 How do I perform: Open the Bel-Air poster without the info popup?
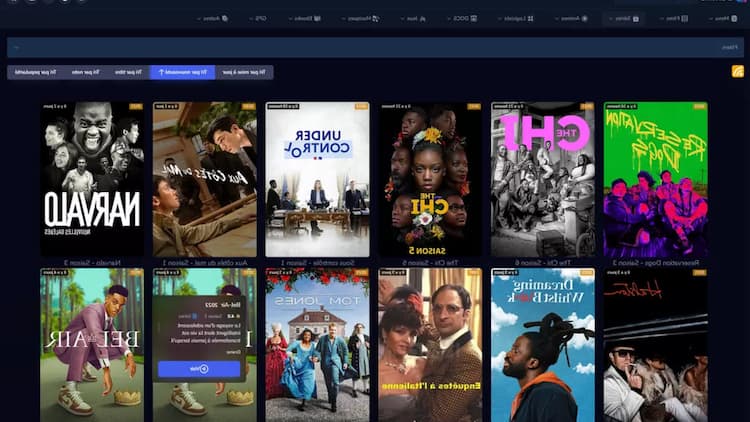point(92,345)
